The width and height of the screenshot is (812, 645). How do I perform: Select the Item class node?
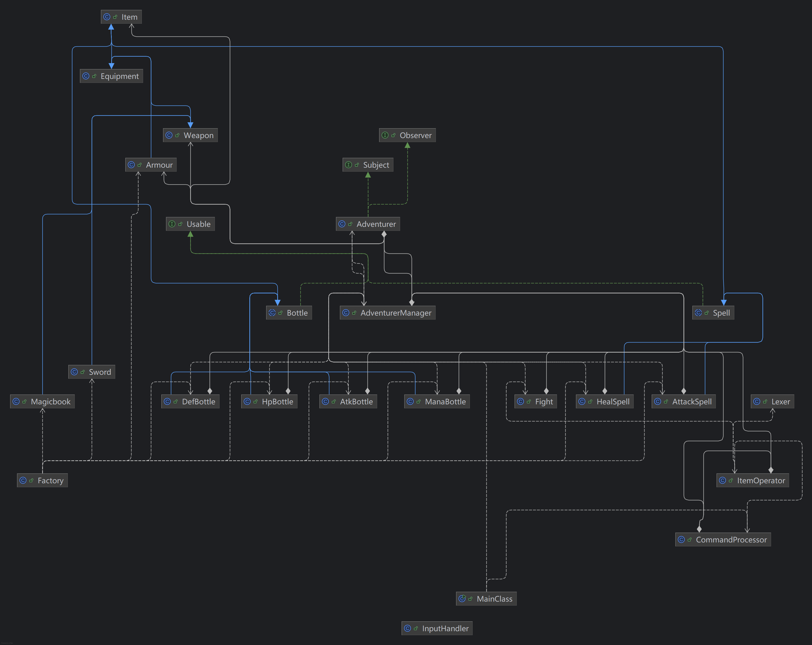tap(121, 17)
